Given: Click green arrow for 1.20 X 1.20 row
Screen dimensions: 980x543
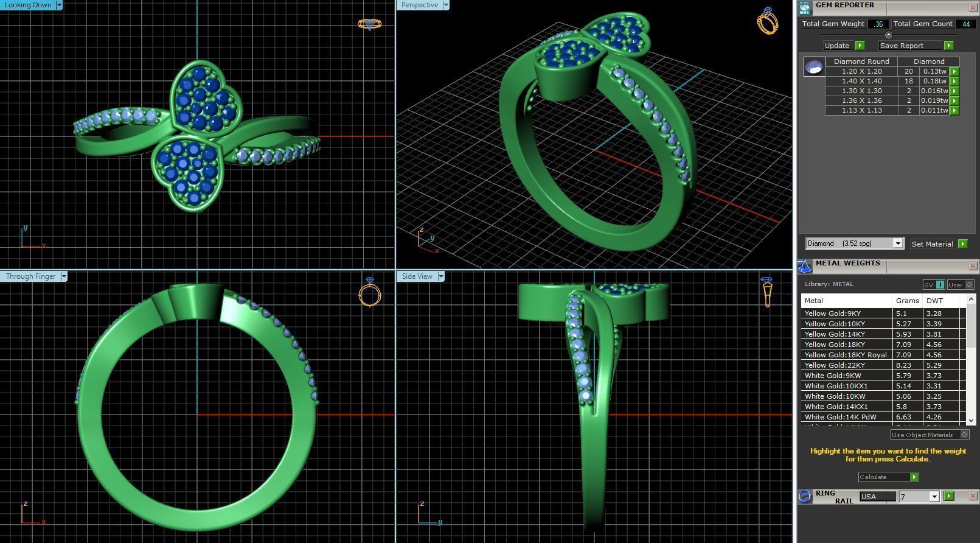Looking at the screenshot, I should (954, 71).
